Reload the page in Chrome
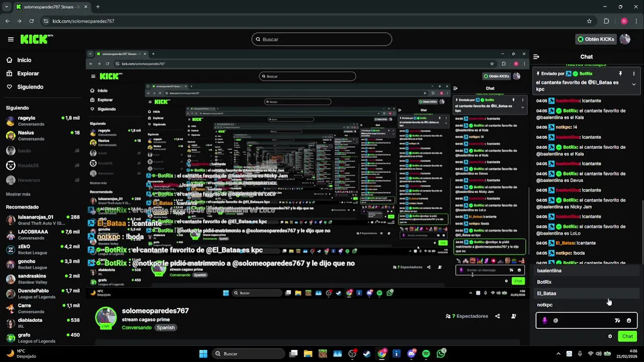The height and width of the screenshot is (362, 644). [x=32, y=21]
